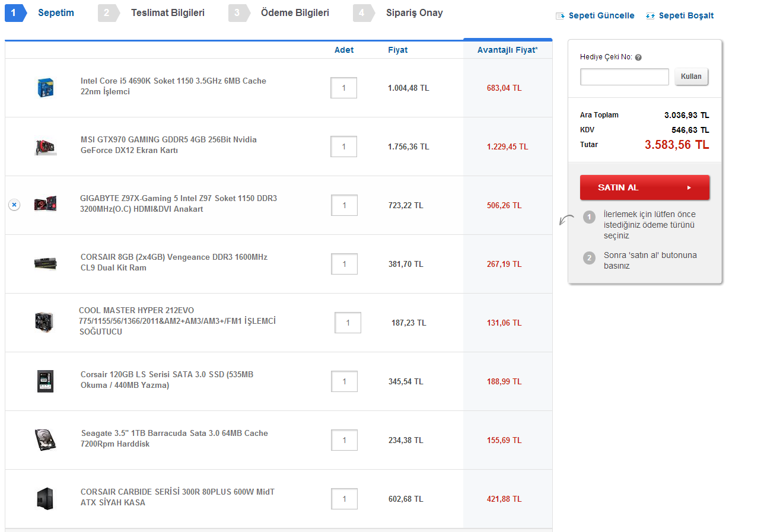The height and width of the screenshot is (532, 764).
Task: Click the Sepeti Boşalt clear-cart icon
Action: tap(650, 16)
